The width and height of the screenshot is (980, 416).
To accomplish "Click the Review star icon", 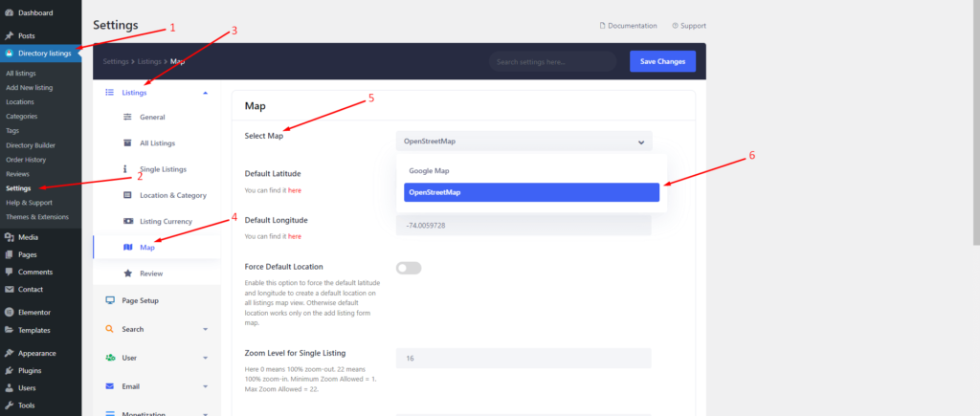I will point(127,274).
